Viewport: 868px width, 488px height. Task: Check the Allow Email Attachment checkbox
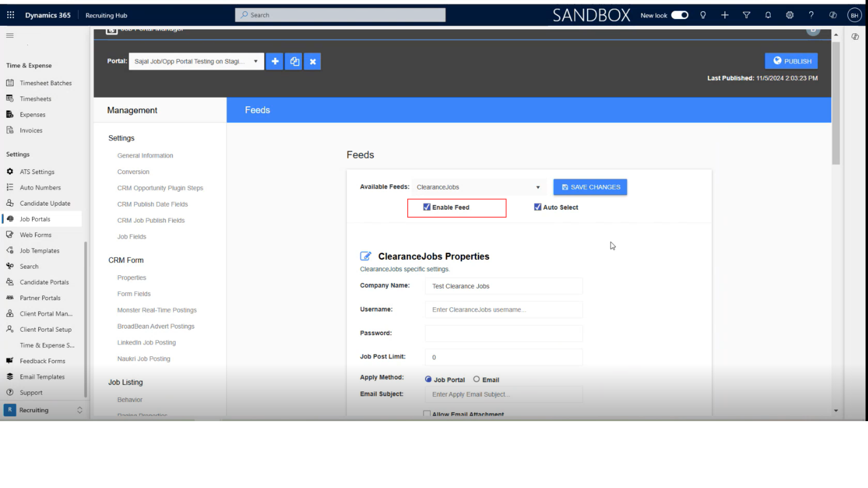pyautogui.click(x=426, y=413)
